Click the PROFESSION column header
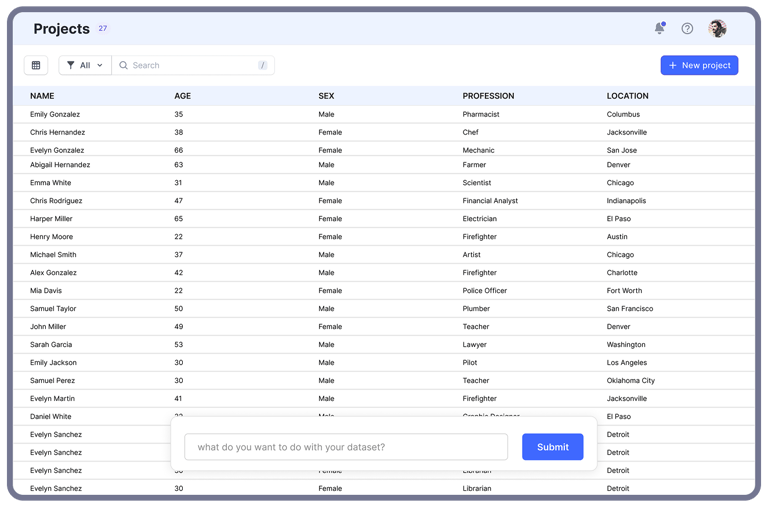The height and width of the screenshot is (507, 768). (x=488, y=96)
